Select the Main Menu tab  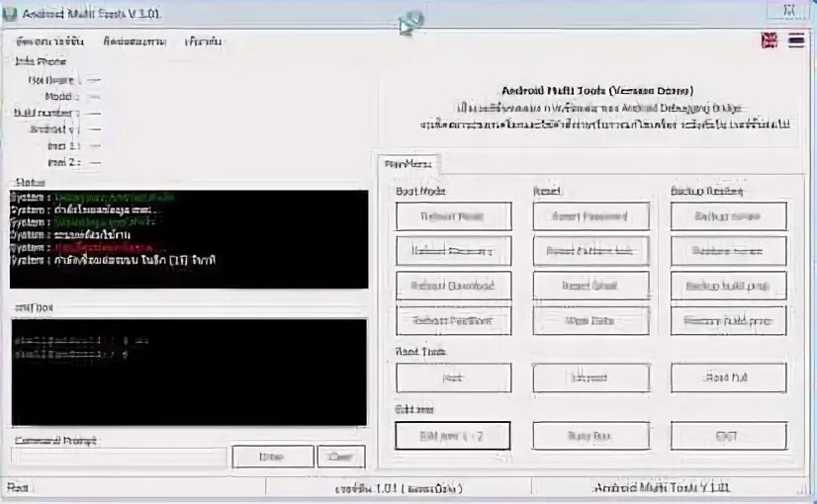coord(408,164)
